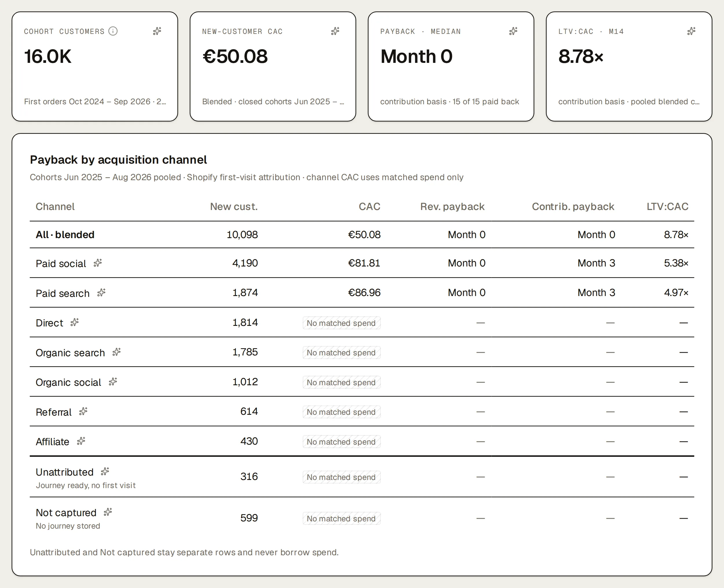Click the sparkle icon next to Paid social
The width and height of the screenshot is (724, 588).
(98, 263)
